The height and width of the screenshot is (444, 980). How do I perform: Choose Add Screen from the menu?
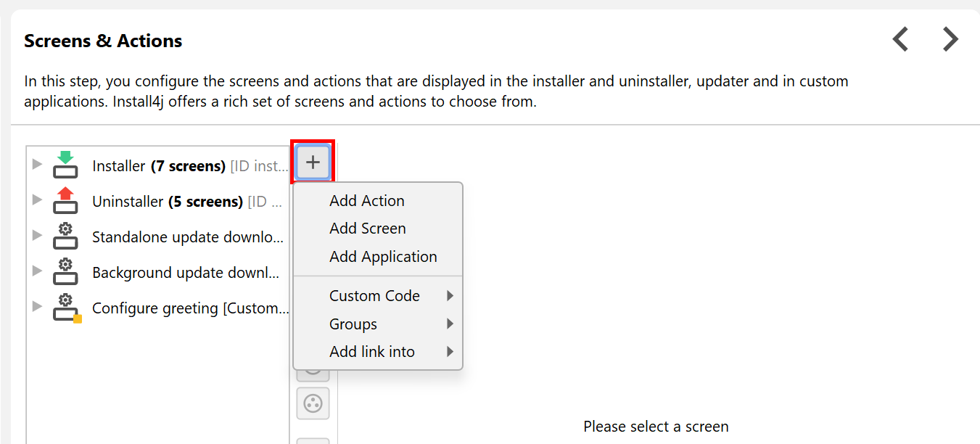[367, 229]
